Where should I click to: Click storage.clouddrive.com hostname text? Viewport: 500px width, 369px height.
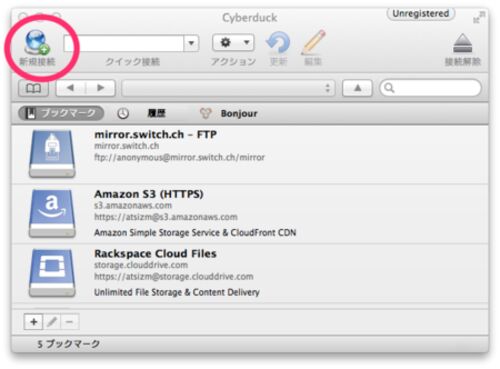point(141,265)
